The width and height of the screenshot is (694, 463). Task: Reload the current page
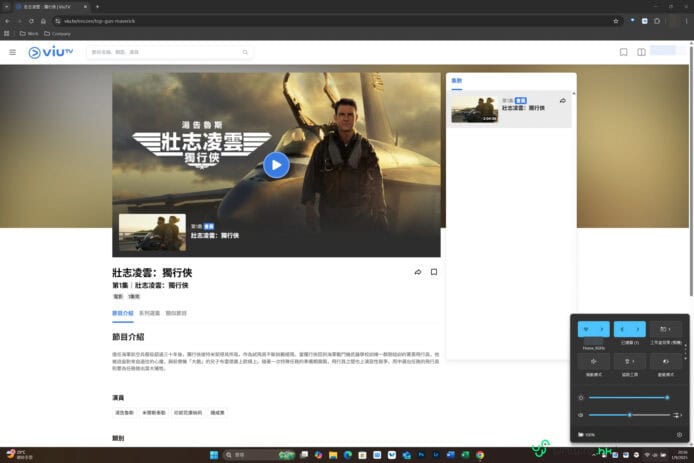(31, 21)
